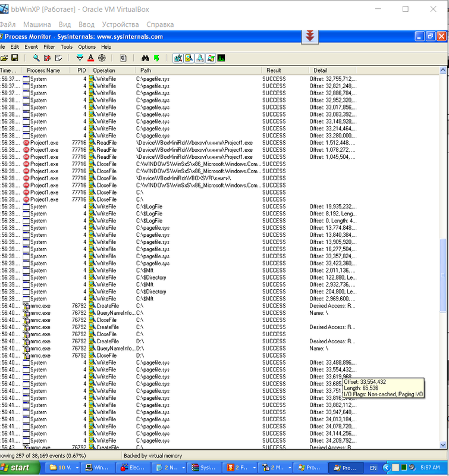
Task: Click the scrollbar down arrow in event list
Action: (442, 445)
